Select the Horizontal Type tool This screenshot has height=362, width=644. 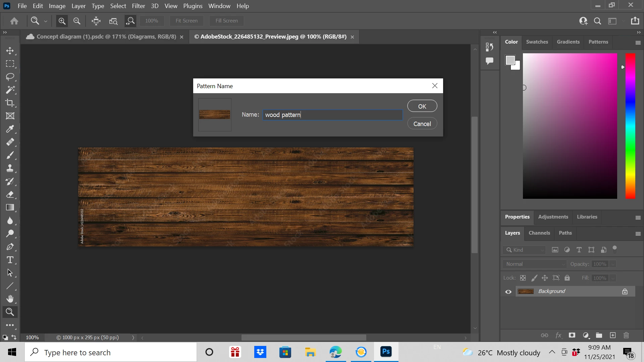point(10,260)
